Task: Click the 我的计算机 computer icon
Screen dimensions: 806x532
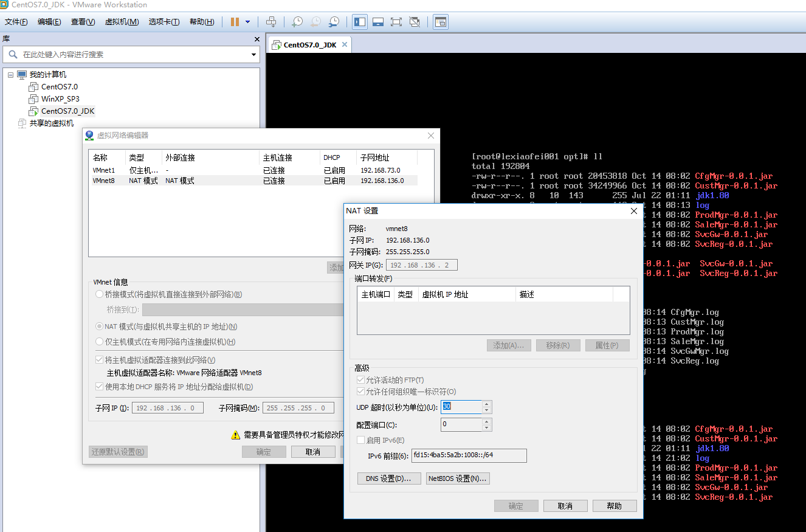Action: point(22,75)
